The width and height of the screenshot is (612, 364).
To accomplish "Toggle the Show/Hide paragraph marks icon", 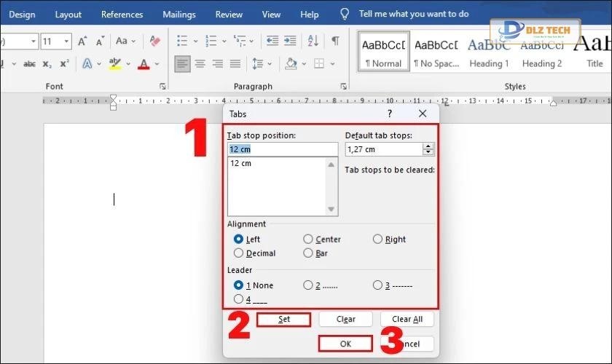I will [335, 41].
